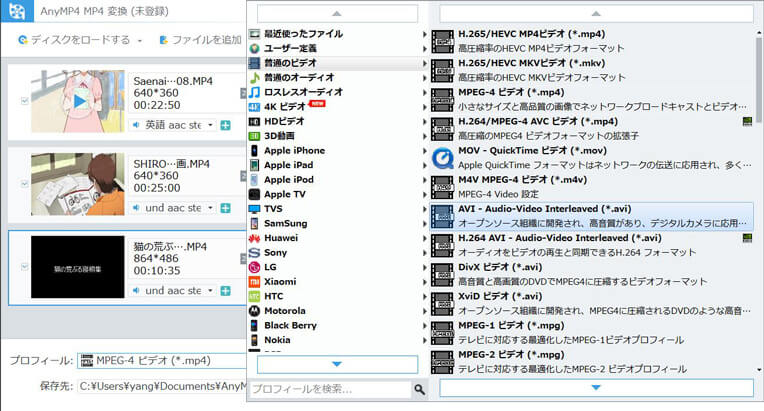Screen dimensions: 764x411
Task: Click the Apple iPhone device icon
Action: (254, 150)
